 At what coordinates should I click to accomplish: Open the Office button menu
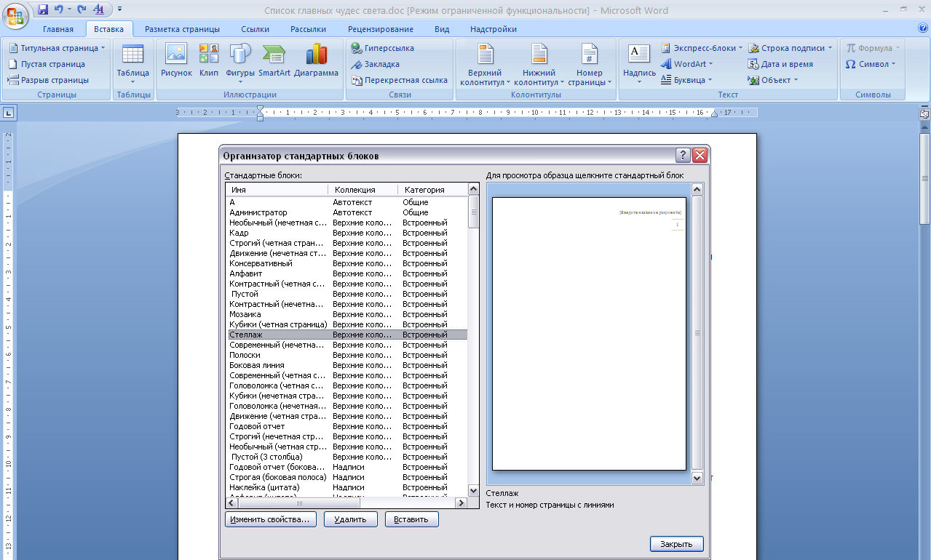tap(16, 15)
